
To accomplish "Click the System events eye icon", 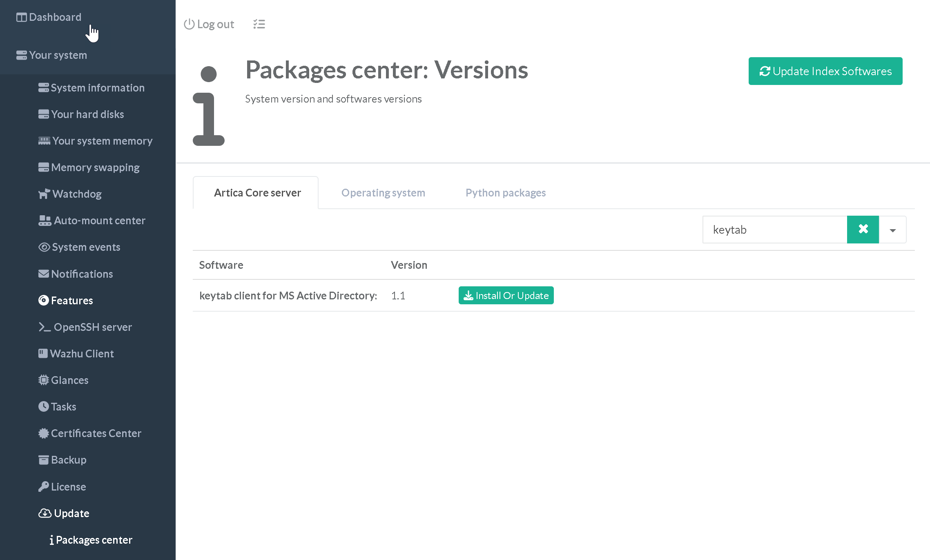I will [x=44, y=247].
